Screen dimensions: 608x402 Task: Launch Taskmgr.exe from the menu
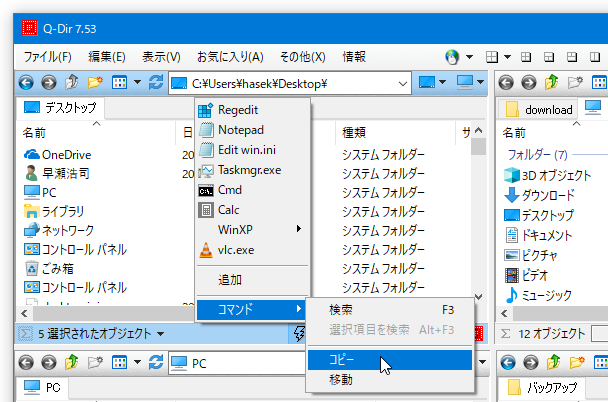(254, 170)
